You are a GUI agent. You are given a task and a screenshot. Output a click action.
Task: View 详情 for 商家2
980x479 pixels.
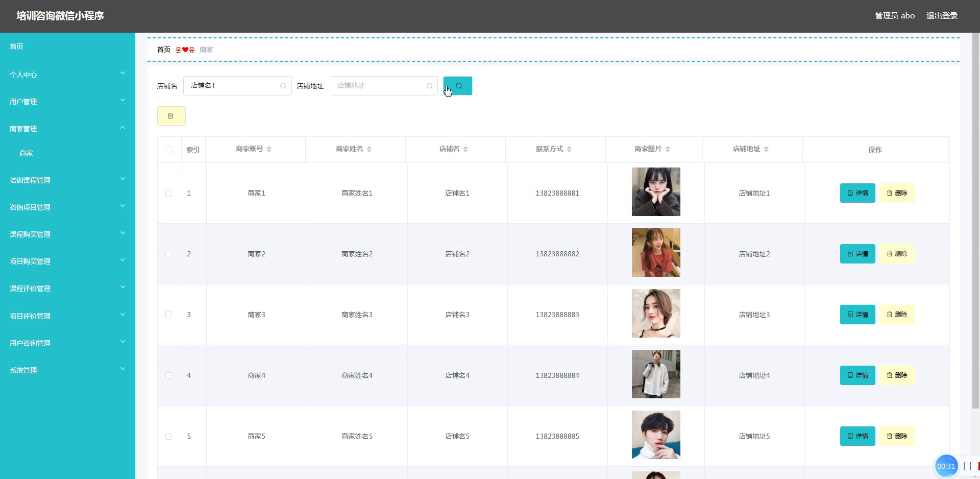[x=857, y=254]
